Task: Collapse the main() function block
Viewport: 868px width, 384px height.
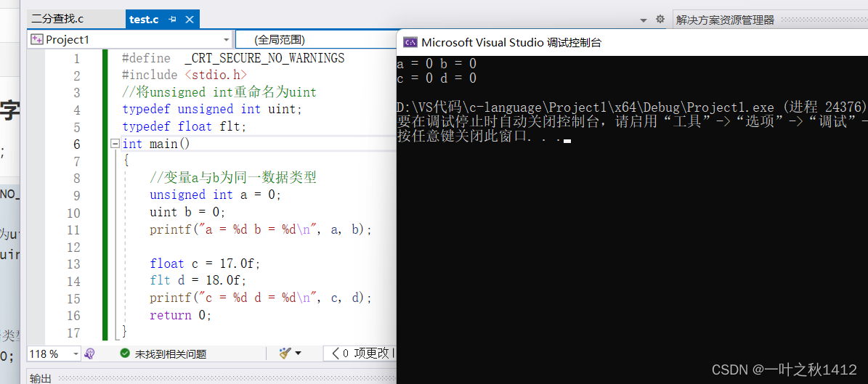Action: click(x=115, y=144)
